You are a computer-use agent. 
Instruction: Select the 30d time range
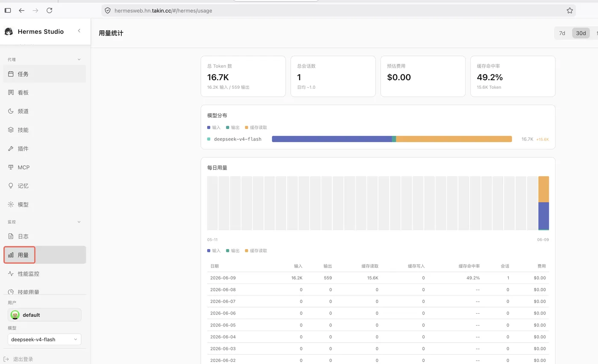[580, 33]
